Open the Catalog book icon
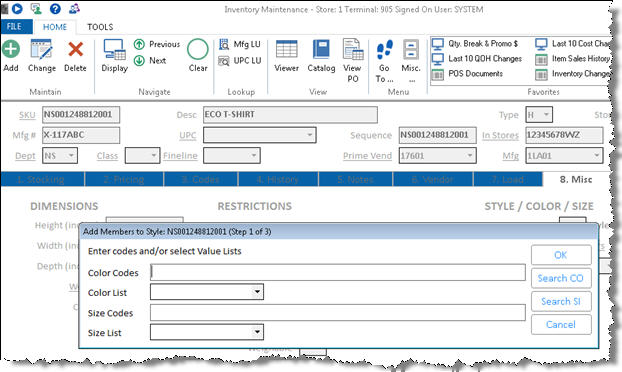The width and height of the screenshot is (622, 372). [x=321, y=50]
